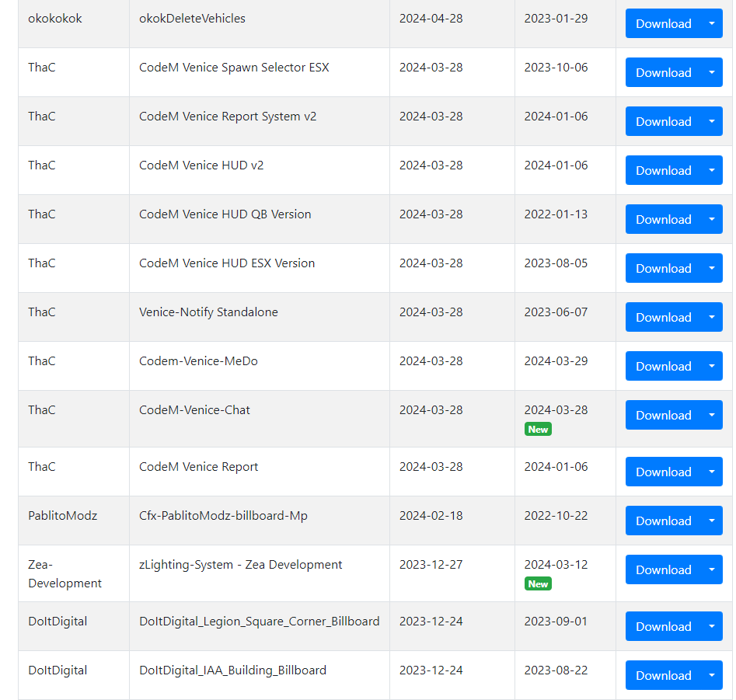Viewport: 736px width, 700px height.
Task: Click CodeM Venice Report System v2 name
Action: [x=228, y=117]
